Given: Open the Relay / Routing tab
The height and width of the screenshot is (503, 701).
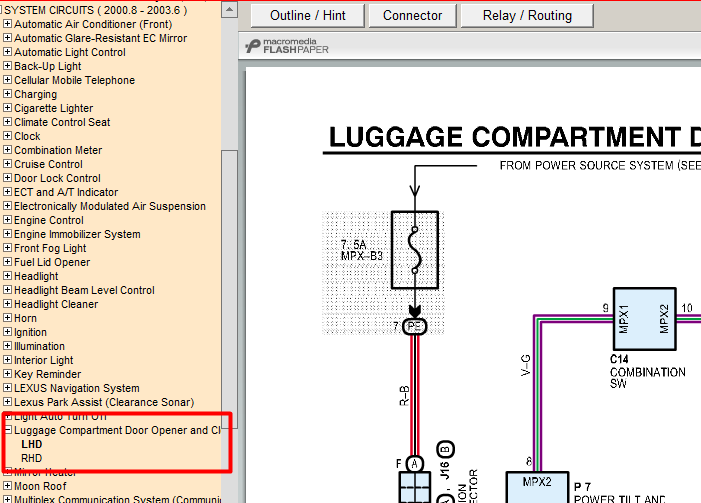Looking at the screenshot, I should [x=527, y=16].
